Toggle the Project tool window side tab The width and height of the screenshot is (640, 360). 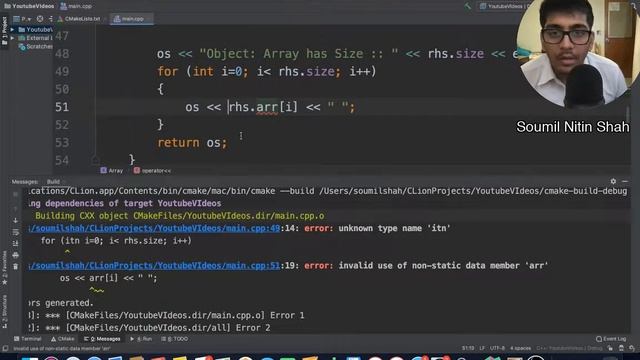4,31
